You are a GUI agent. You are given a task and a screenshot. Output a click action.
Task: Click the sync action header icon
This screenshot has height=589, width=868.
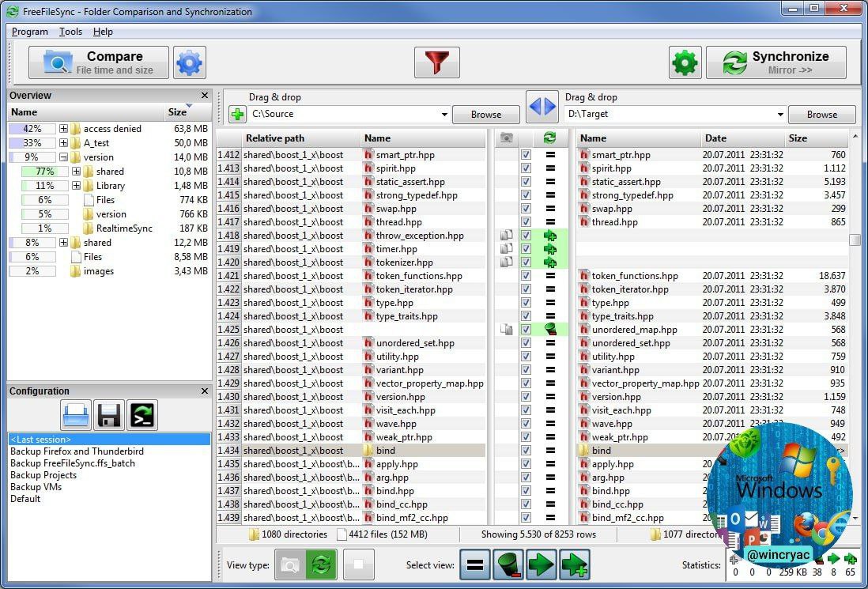(549, 138)
